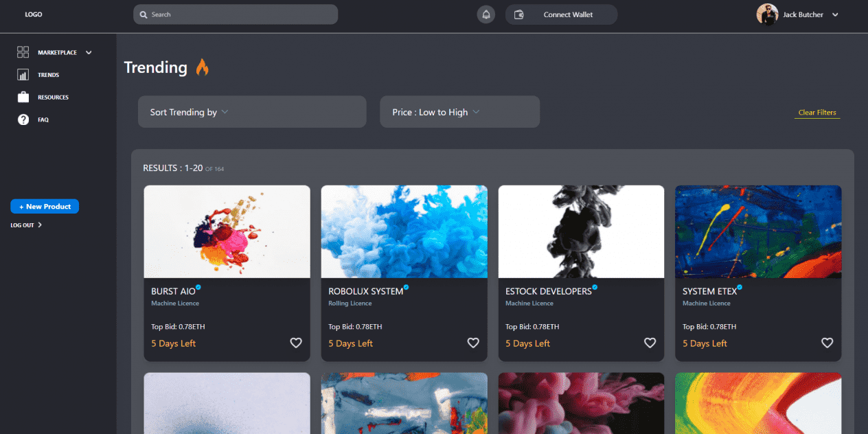Click the Connect Wallet button
Screen dimensions: 868x434
(561, 14)
